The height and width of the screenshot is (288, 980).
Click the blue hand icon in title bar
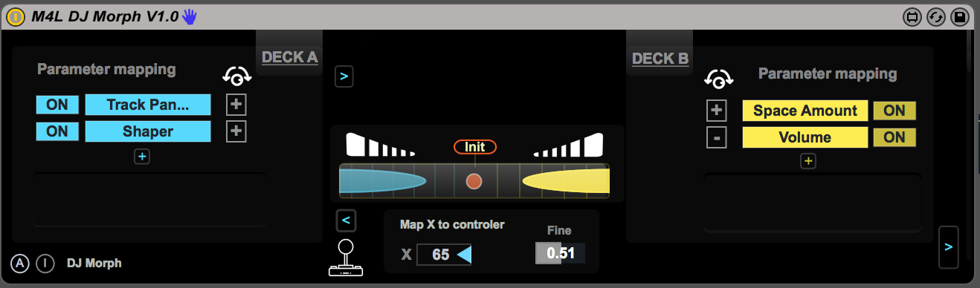[190, 16]
